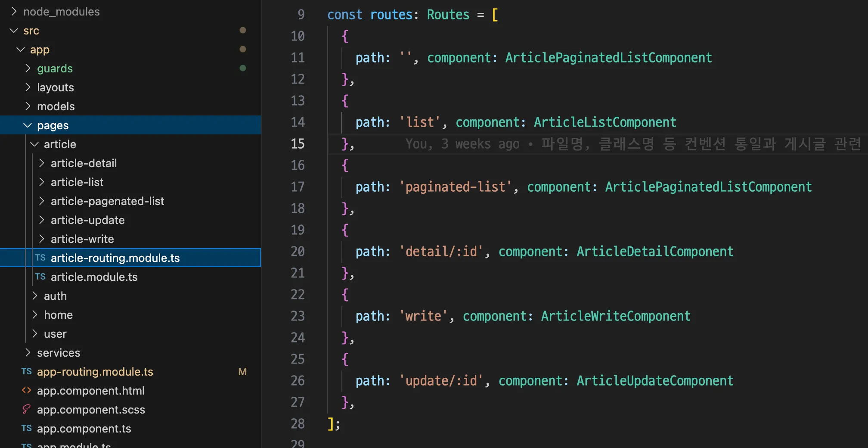This screenshot has width=868, height=448.
Task: Click the 'write' path string on line 23
Action: tap(423, 316)
